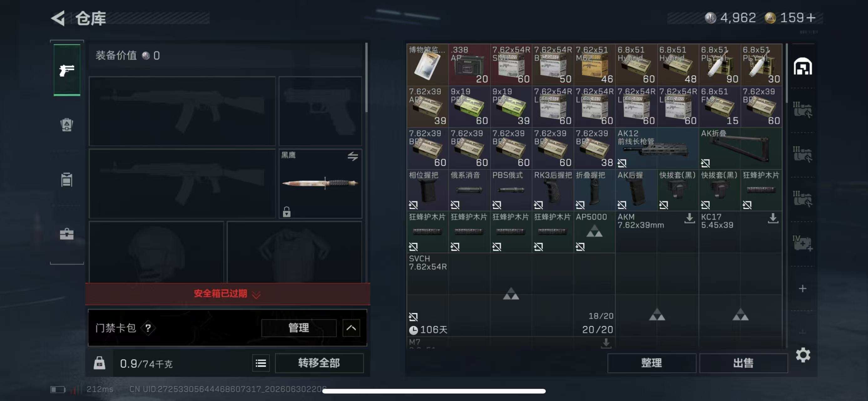
Task: Click the 管理 button for keycard pack
Action: (x=299, y=328)
